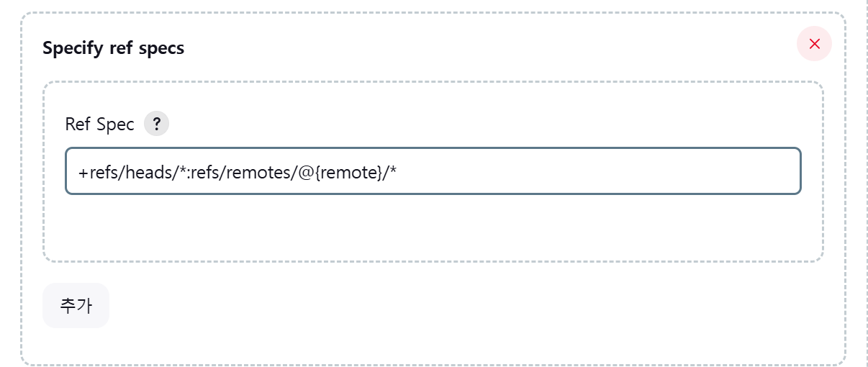Click the word specs in title
The width and height of the screenshot is (868, 367).
coord(165,50)
